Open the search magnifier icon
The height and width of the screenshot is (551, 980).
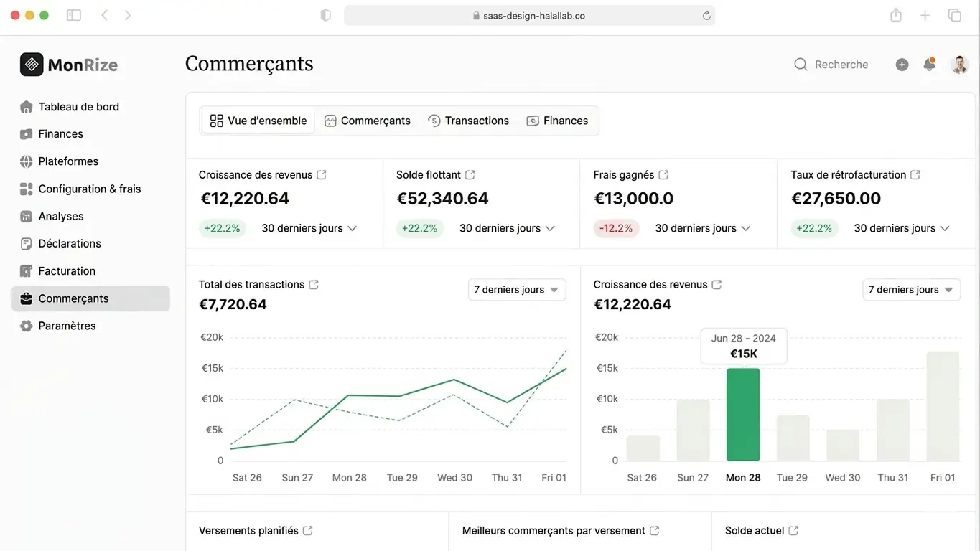click(801, 64)
